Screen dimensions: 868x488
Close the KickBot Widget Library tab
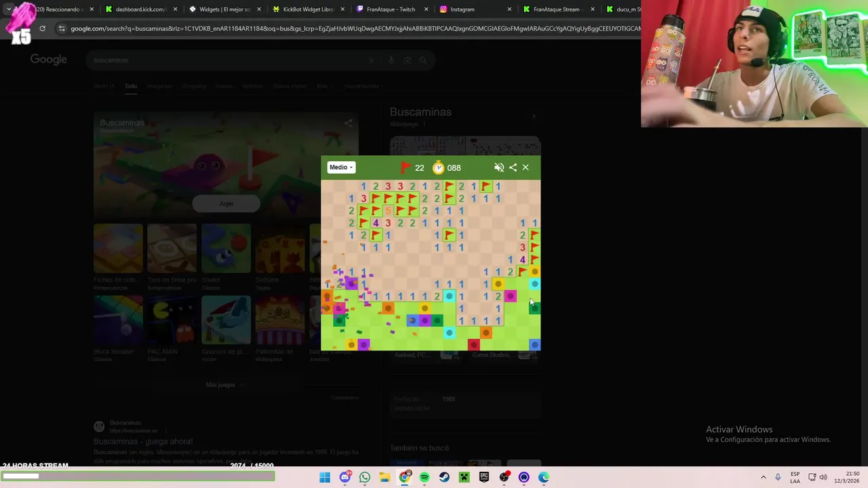[342, 9]
